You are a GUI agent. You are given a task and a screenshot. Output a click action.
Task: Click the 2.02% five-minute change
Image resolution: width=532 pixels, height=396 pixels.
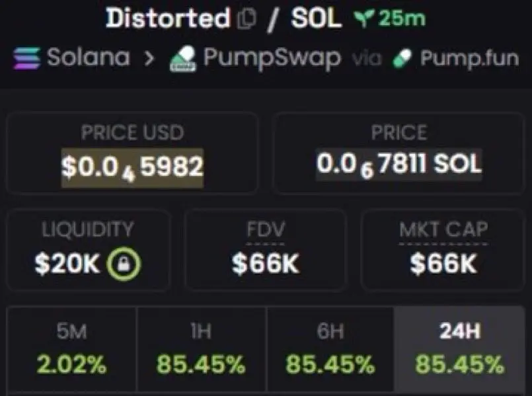71,365
